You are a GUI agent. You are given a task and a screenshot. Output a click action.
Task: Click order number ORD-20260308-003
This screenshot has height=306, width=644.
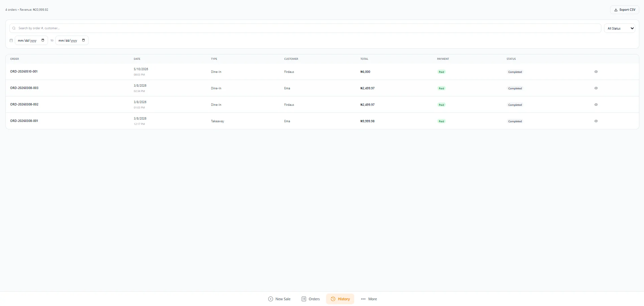(24, 88)
